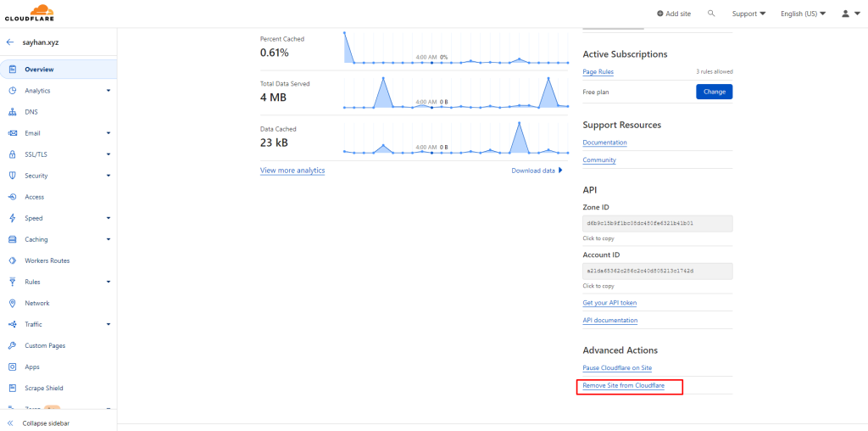Viewport: 868px width, 431px height.
Task: Open the English (US) language dropdown
Action: (803, 14)
